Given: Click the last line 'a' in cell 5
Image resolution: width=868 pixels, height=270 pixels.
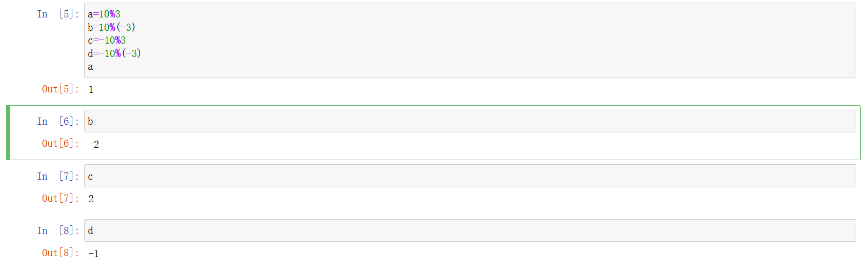Looking at the screenshot, I should pyautogui.click(x=90, y=67).
